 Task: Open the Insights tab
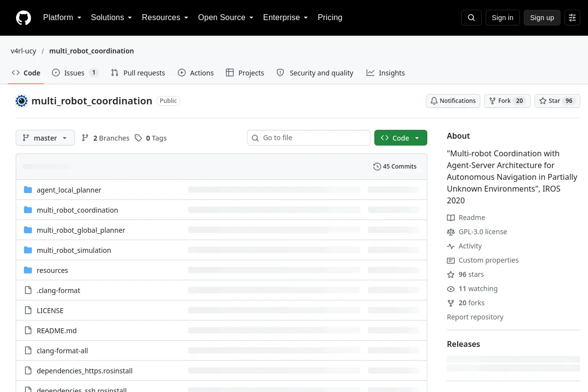[386, 73]
